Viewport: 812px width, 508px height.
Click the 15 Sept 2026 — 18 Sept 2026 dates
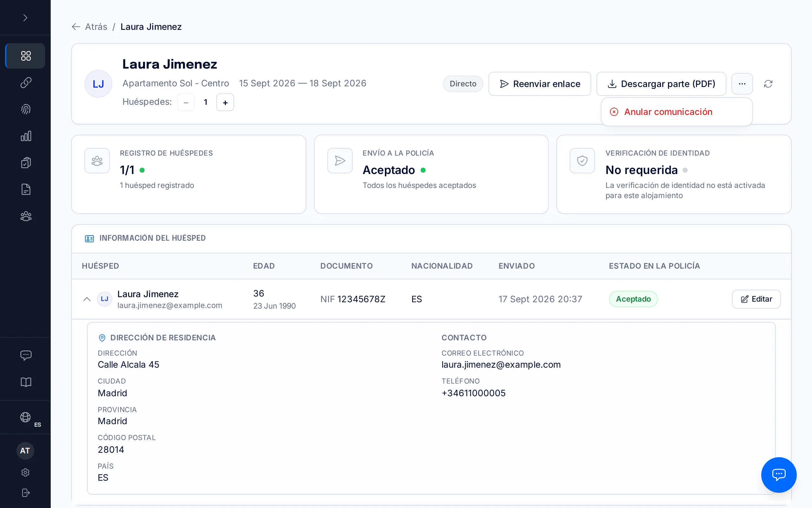[x=302, y=83]
